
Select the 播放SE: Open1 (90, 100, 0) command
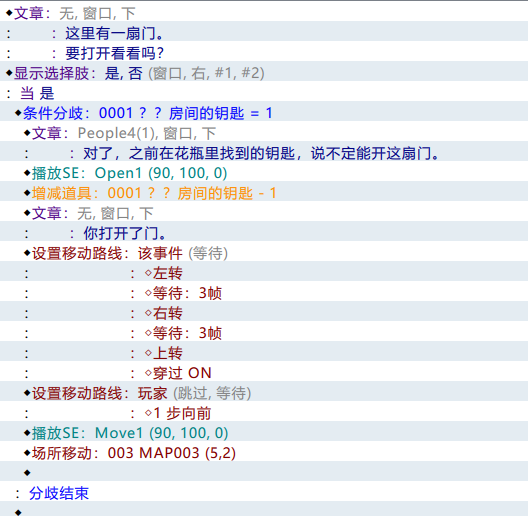264,171
